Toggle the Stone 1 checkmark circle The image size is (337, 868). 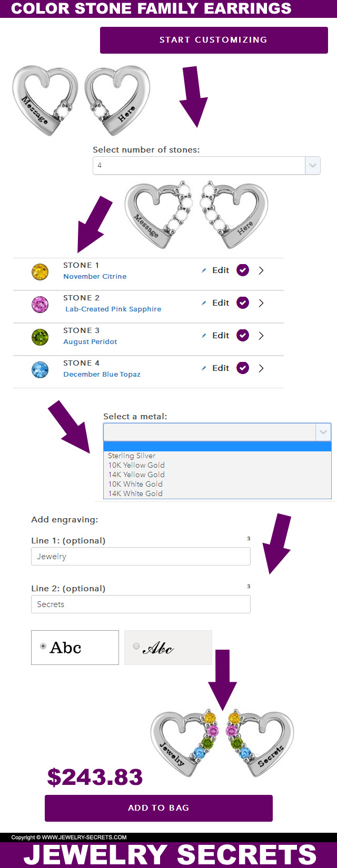pyautogui.click(x=243, y=270)
